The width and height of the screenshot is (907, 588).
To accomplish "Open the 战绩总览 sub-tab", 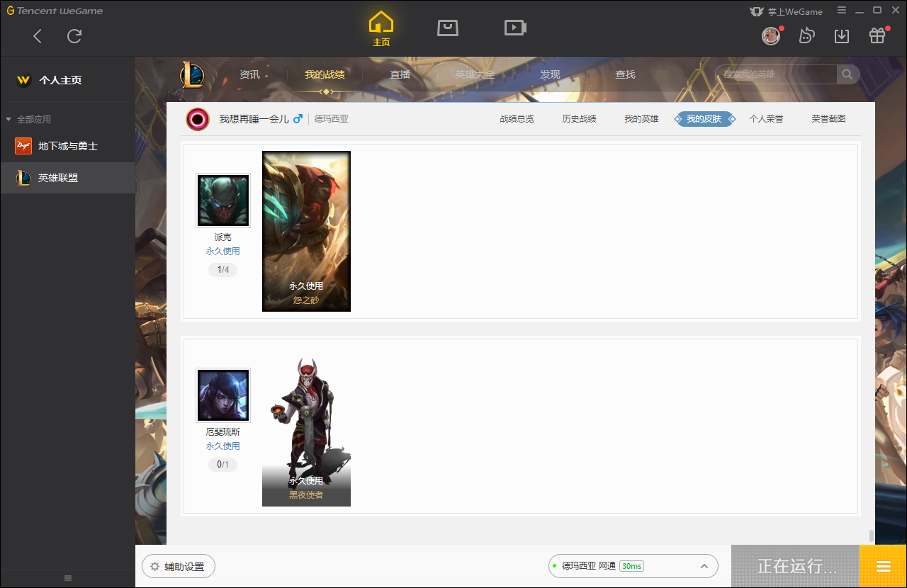I will pyautogui.click(x=517, y=119).
